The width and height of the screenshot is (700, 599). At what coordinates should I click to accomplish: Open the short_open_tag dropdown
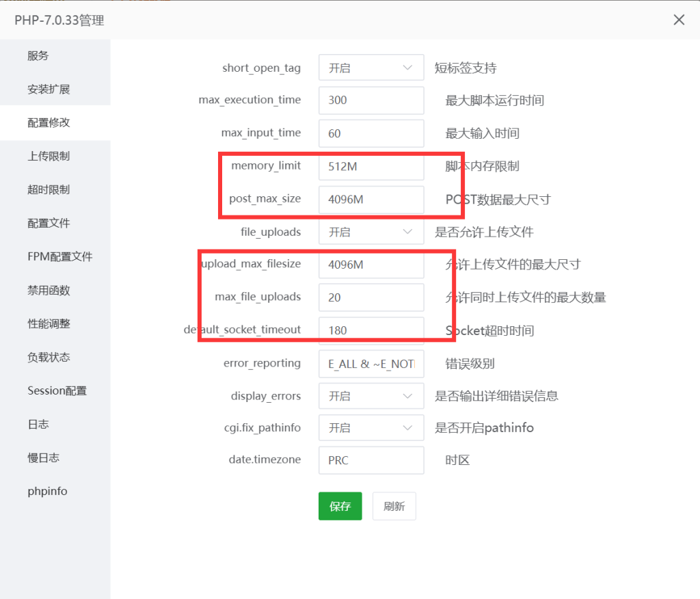pyautogui.click(x=371, y=67)
